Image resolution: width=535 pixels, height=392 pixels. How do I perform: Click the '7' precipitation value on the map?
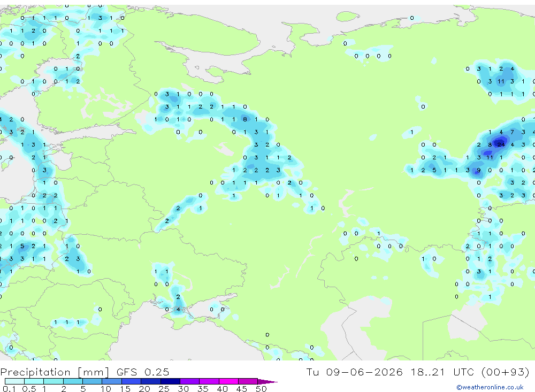(512, 132)
